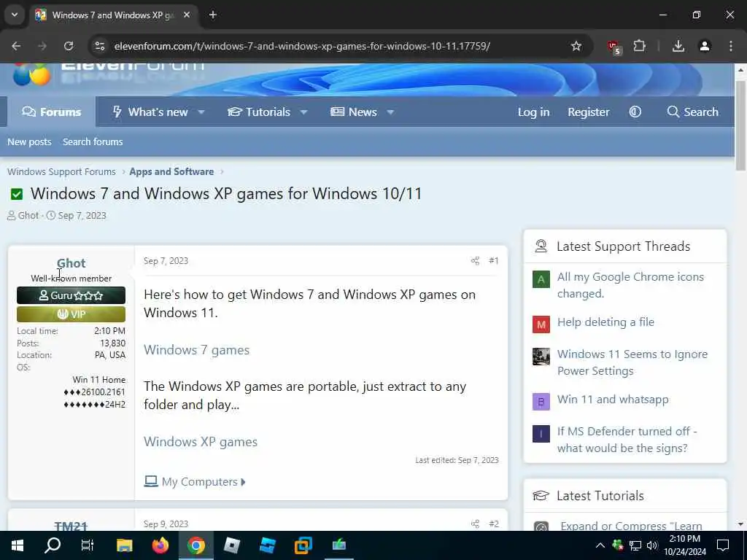View site information icon in address bar

click(x=99, y=46)
